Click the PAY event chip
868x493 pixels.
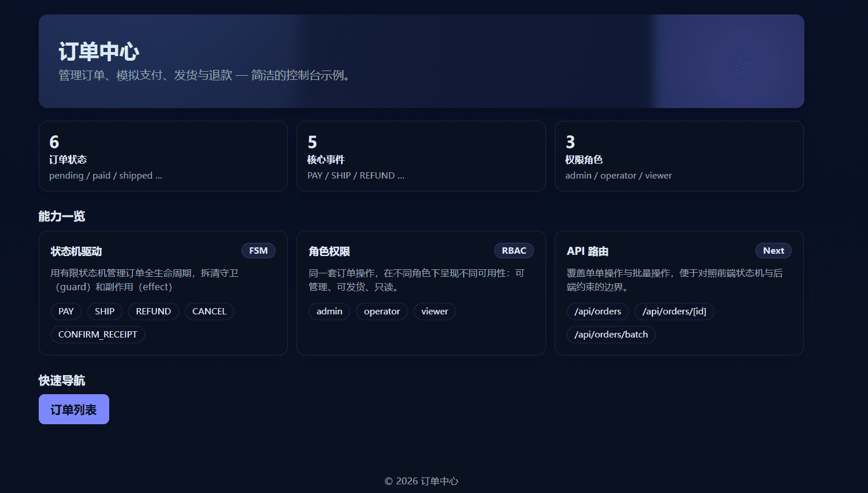[66, 312]
